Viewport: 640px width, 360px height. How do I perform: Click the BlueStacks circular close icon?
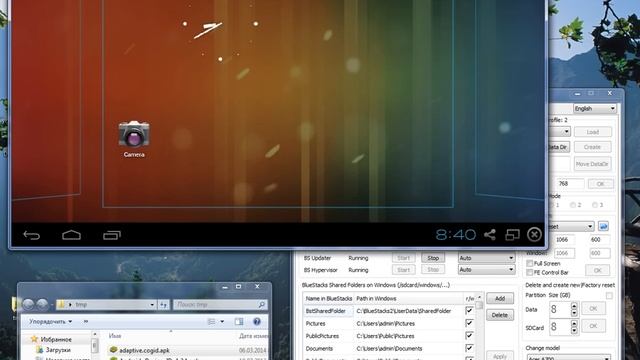534,235
